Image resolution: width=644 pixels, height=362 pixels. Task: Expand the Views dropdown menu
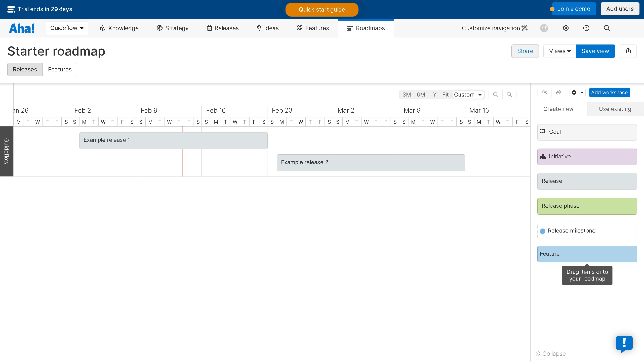560,51
